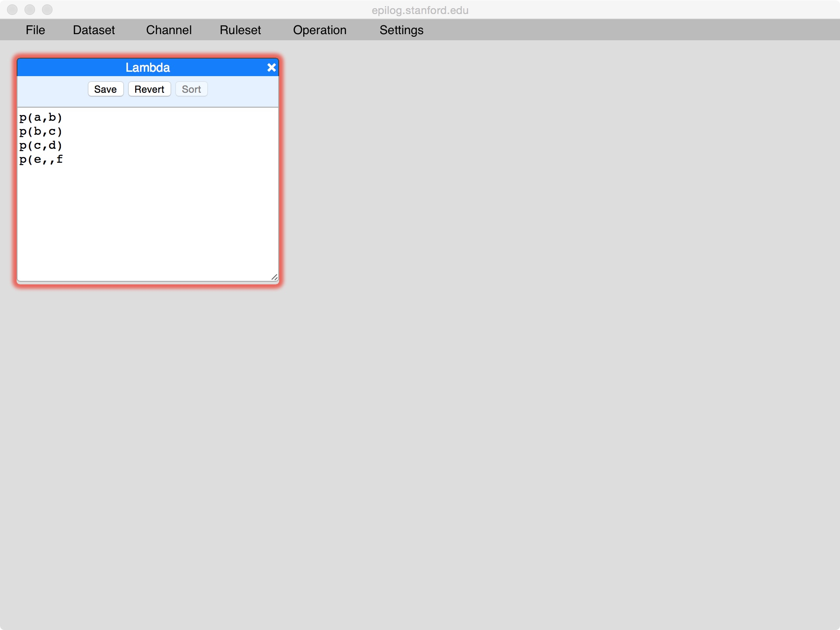Close the Lambda window with X
This screenshot has height=630, width=840.
271,67
